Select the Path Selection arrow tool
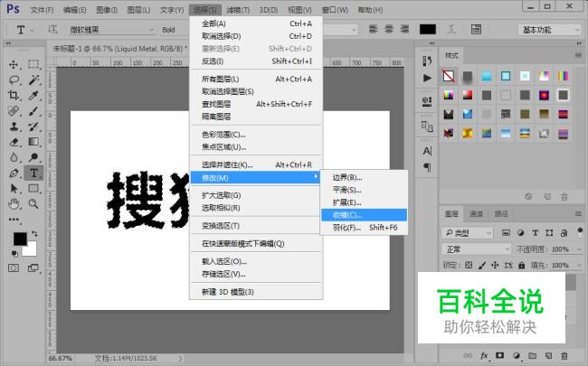The width and height of the screenshot is (588, 366). (14, 189)
